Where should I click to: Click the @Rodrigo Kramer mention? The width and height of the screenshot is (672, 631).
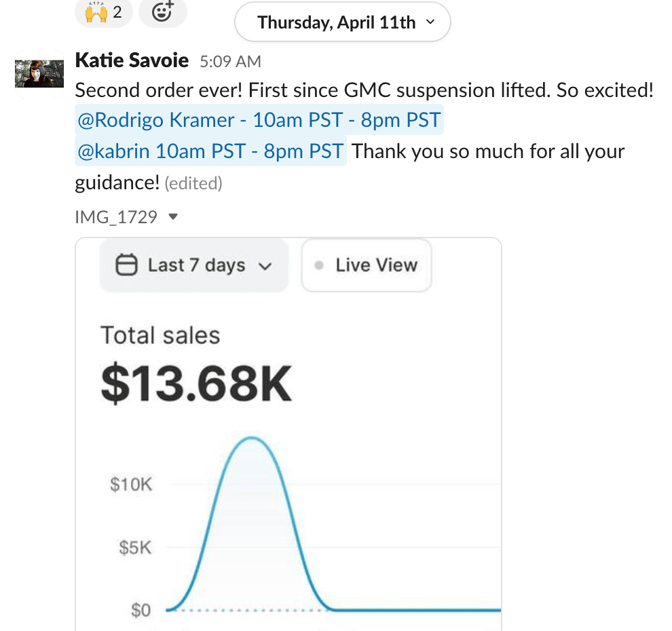pyautogui.click(x=259, y=121)
